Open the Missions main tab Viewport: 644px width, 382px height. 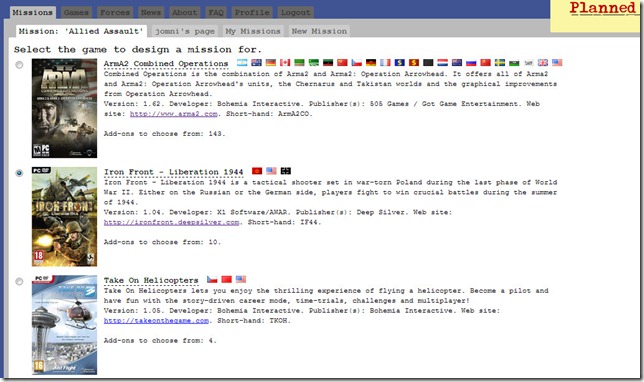32,12
